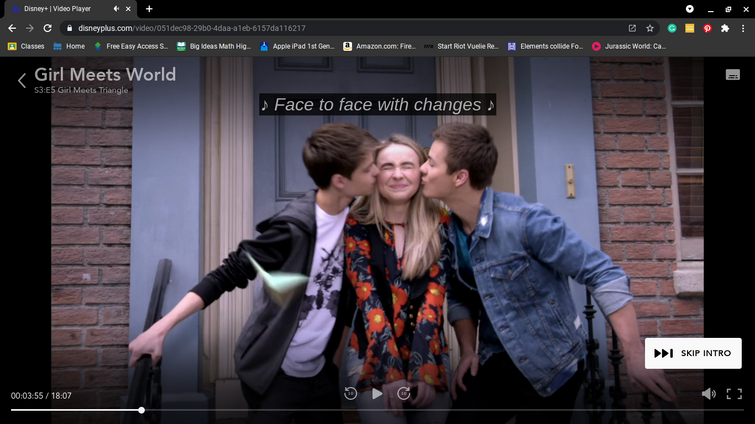The image size is (755, 424).
Task: Close the Disney+ tab
Action: [x=128, y=9]
